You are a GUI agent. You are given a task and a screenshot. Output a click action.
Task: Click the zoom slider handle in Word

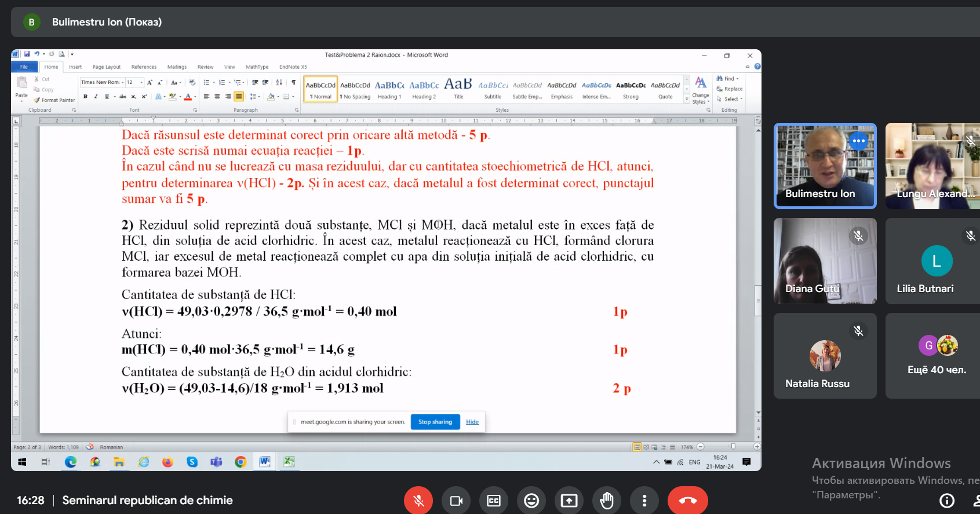tap(733, 447)
